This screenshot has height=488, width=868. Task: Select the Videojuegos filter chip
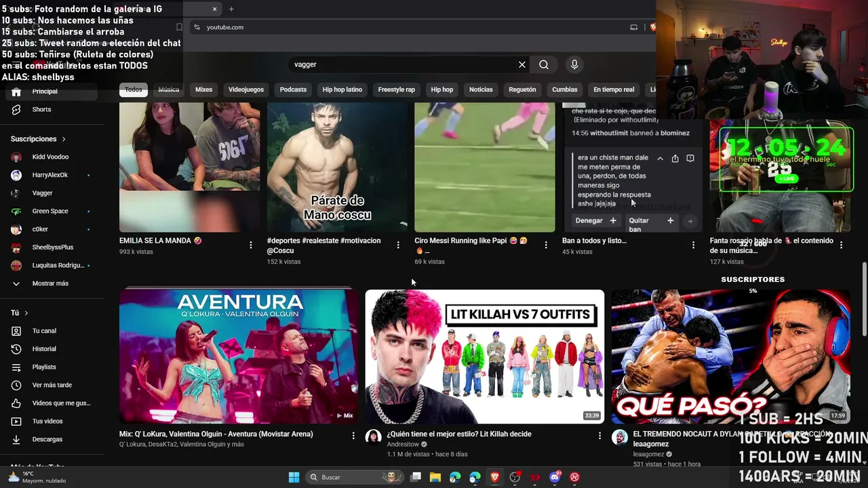246,89
